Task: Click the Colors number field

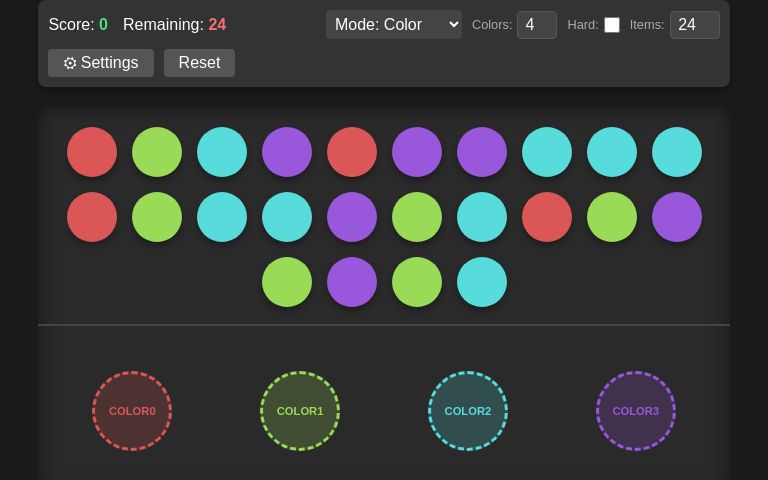Action: (x=537, y=24)
